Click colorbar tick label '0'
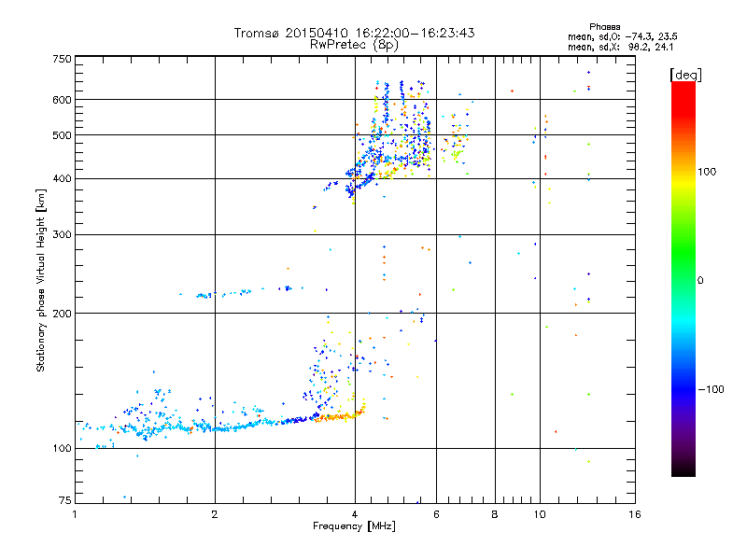The height and width of the screenshot is (560, 747). coord(700,281)
